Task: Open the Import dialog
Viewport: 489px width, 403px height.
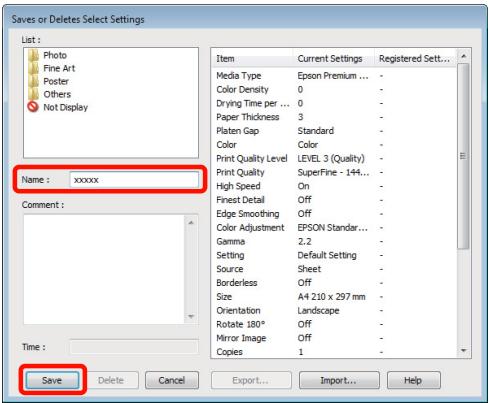Action: pyautogui.click(x=339, y=380)
